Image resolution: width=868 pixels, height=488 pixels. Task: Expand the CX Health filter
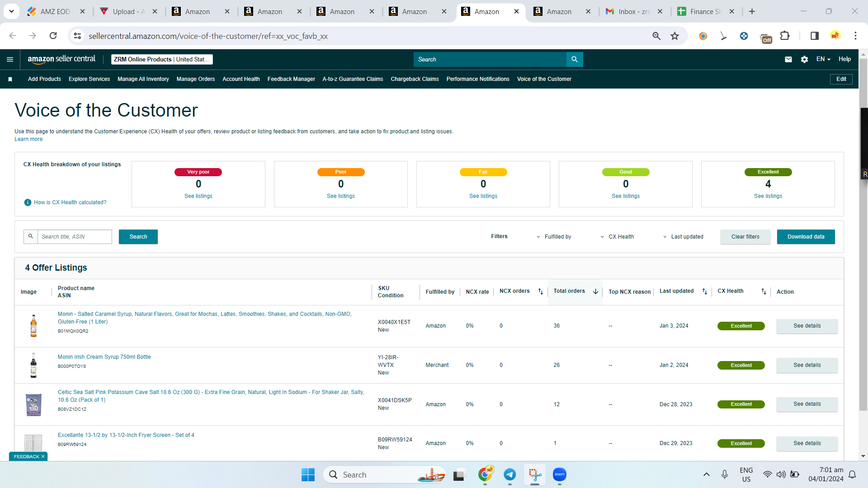click(x=617, y=237)
